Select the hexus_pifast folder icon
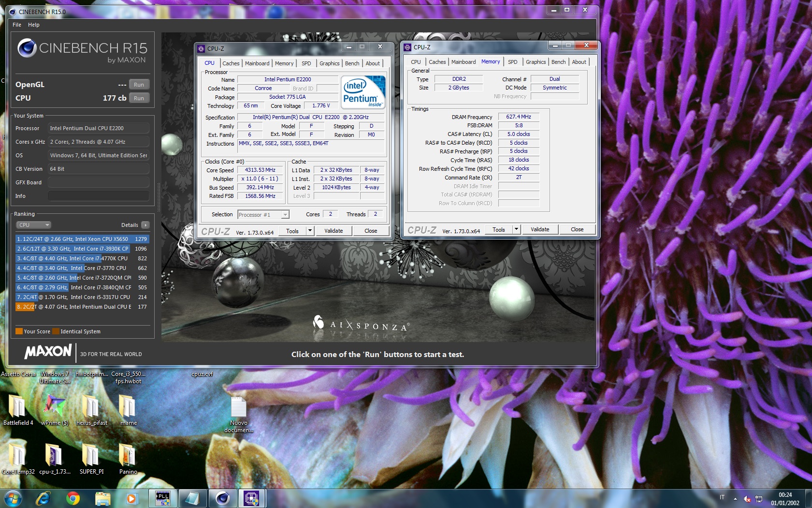Screen dimensions: 812x508 [91, 409]
